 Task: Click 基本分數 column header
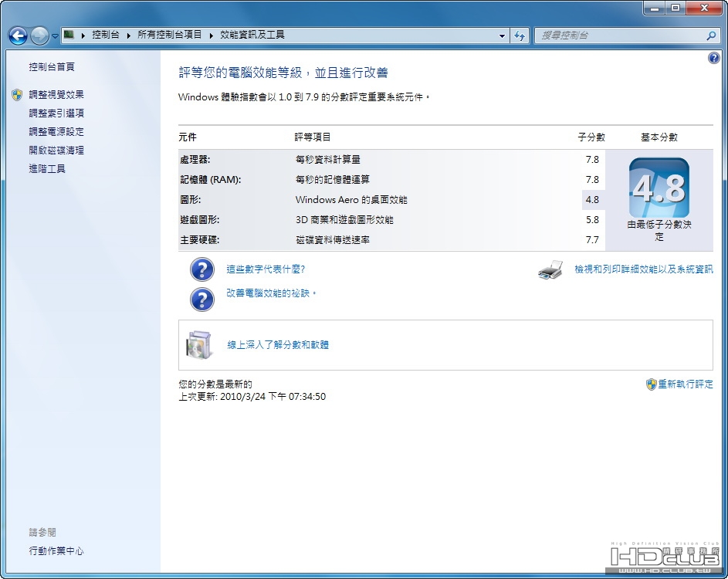point(659,137)
